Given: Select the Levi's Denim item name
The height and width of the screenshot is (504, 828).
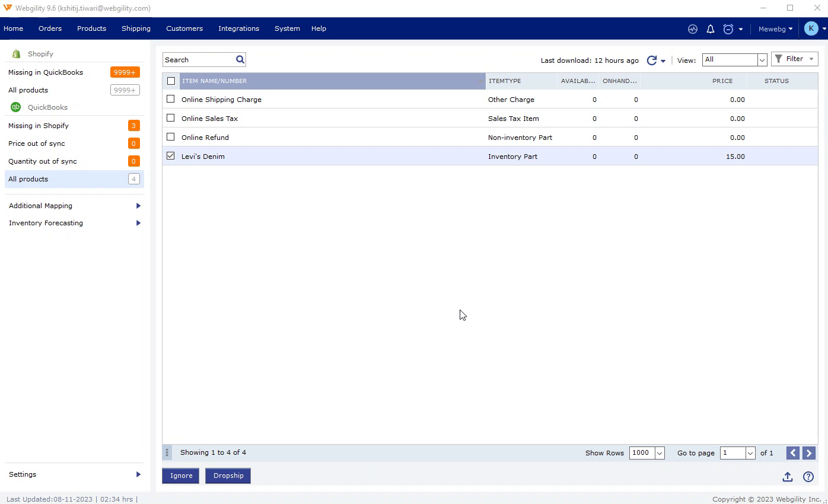Looking at the screenshot, I should tap(203, 157).
